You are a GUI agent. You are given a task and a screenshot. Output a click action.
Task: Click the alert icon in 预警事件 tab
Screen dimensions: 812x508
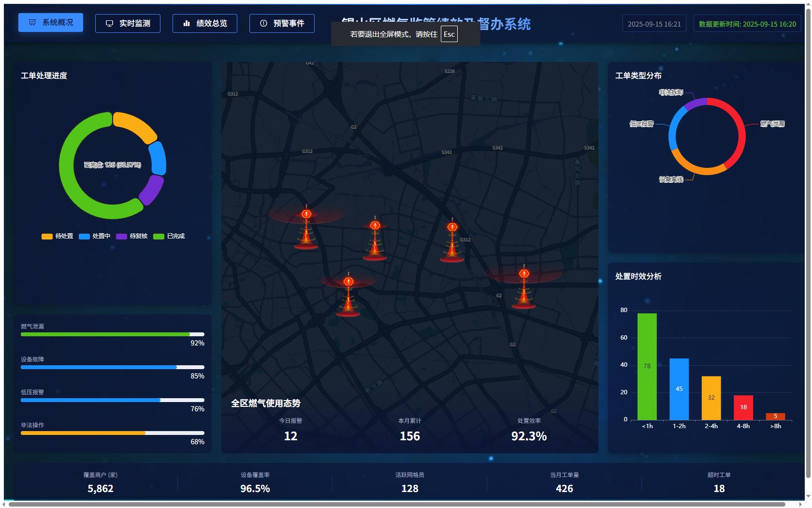click(263, 23)
